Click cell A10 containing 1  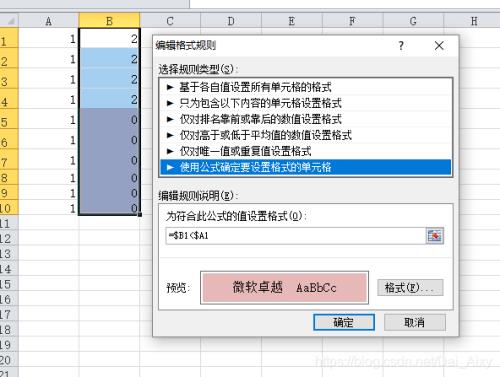(49, 208)
